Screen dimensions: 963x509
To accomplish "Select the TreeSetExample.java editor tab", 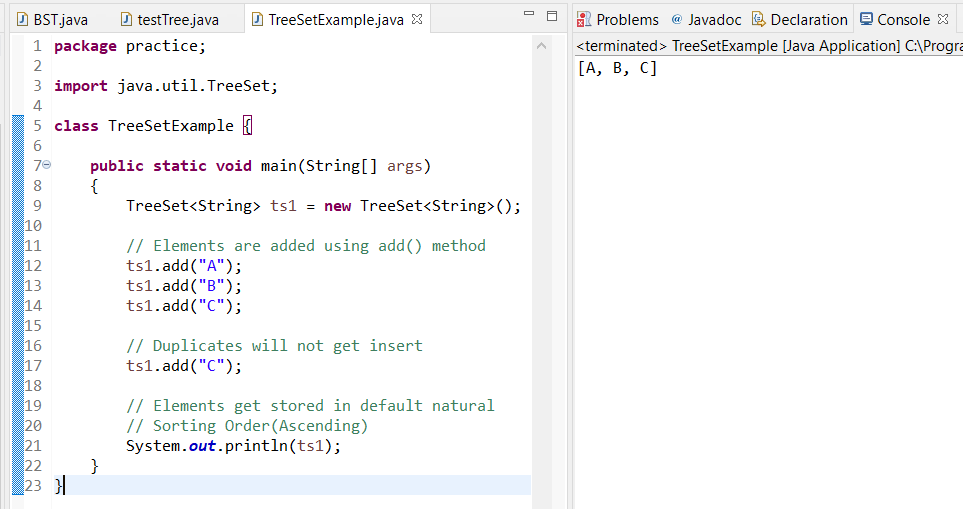I will click(336, 20).
